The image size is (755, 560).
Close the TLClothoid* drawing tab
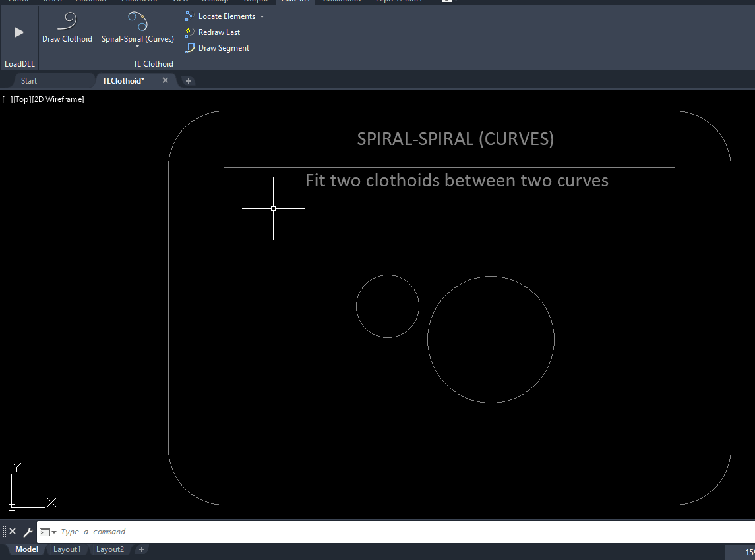pyautogui.click(x=165, y=80)
